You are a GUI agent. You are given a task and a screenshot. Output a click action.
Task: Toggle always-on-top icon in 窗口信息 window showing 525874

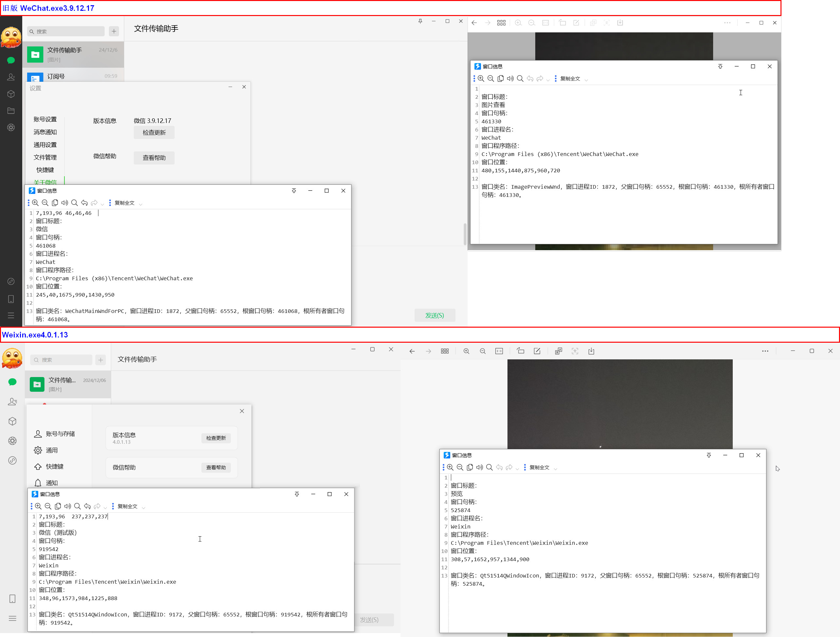coord(709,456)
